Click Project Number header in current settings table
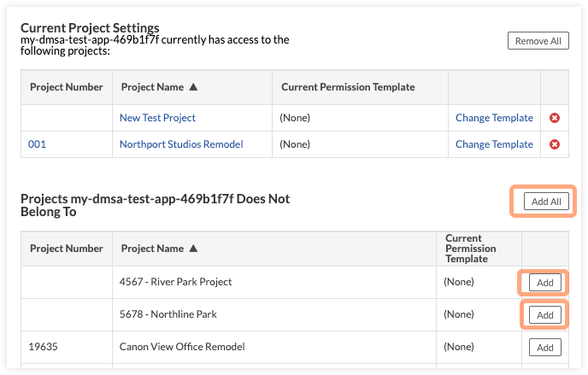588x375 pixels. tap(66, 87)
